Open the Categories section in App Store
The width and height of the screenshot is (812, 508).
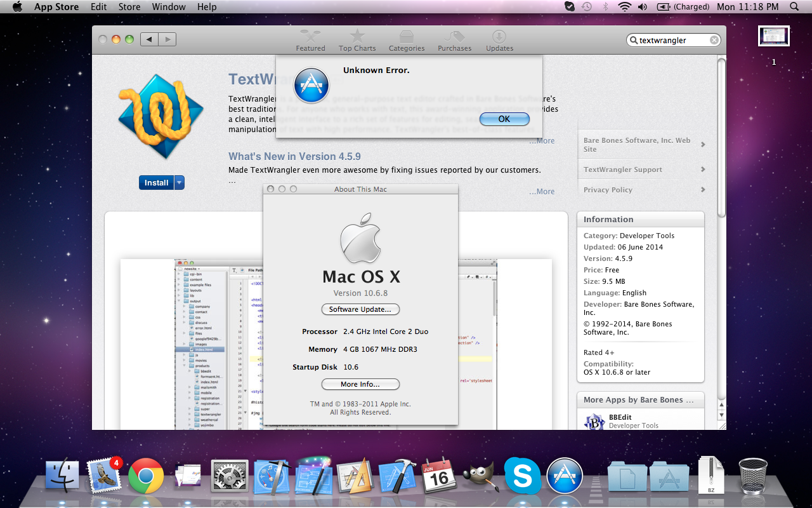pyautogui.click(x=407, y=40)
